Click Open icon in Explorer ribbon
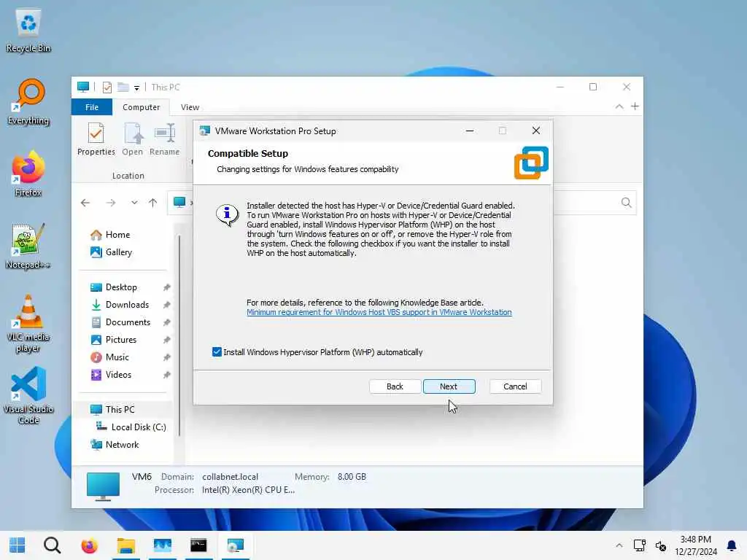 (133, 139)
